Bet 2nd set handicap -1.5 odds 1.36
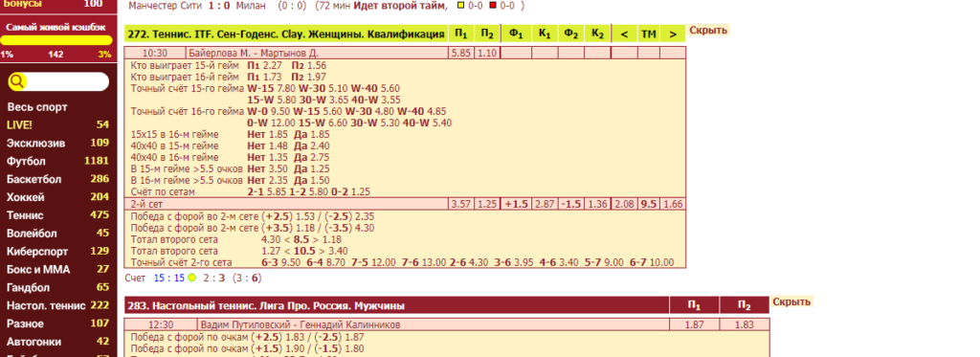This screenshot has height=357, width=980. click(x=597, y=204)
